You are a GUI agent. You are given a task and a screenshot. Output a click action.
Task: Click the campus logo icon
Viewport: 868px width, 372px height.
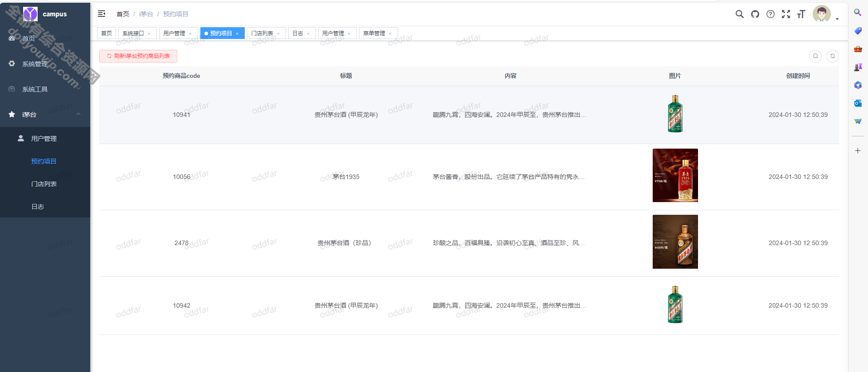click(30, 14)
